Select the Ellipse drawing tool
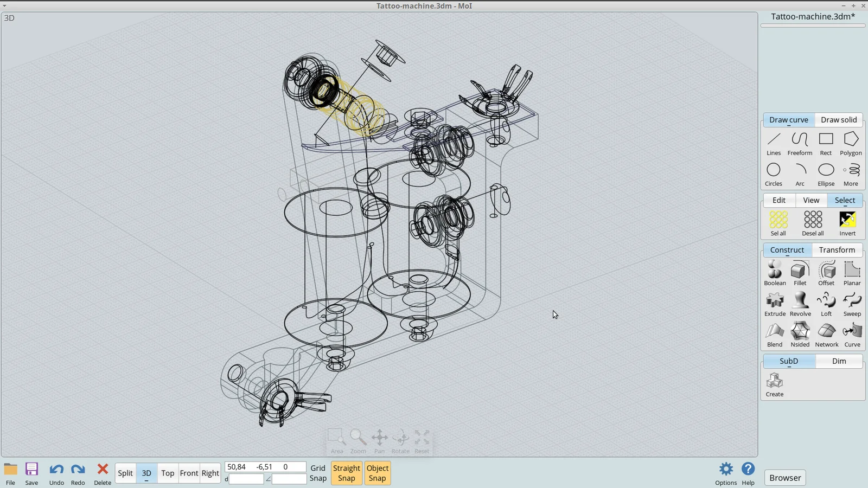This screenshot has width=868, height=488. point(826,173)
